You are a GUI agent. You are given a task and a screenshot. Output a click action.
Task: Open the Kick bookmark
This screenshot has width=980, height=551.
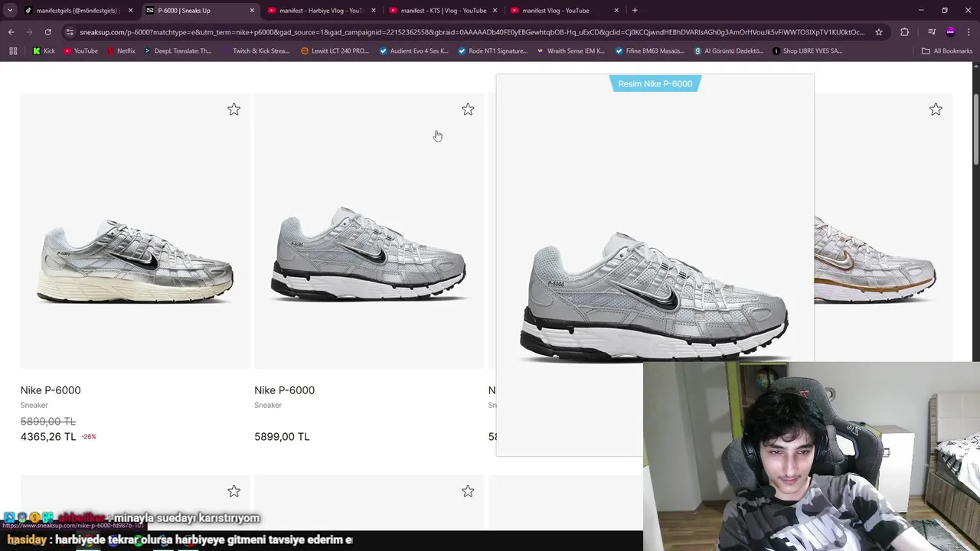pyautogui.click(x=44, y=51)
